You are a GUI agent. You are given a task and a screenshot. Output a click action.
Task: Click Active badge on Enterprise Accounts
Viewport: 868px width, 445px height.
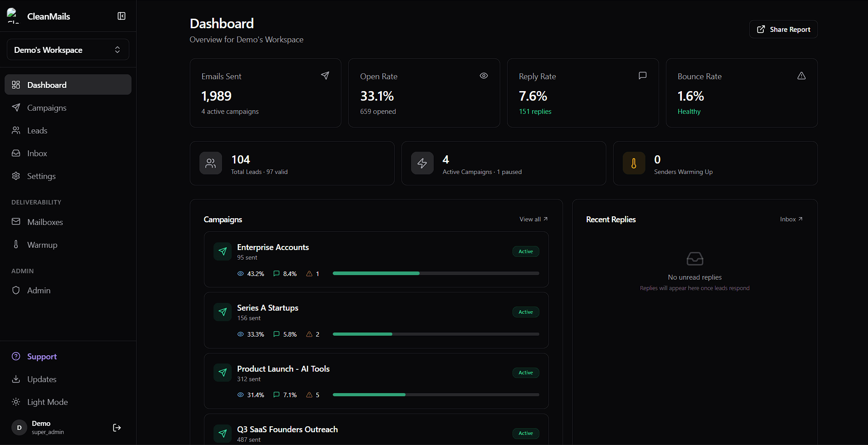[526, 251]
